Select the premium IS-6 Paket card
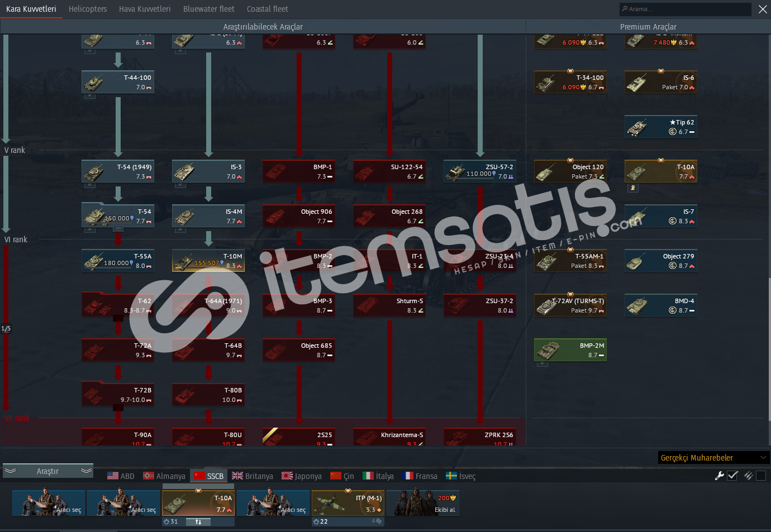The width and height of the screenshot is (771, 532). click(x=661, y=82)
